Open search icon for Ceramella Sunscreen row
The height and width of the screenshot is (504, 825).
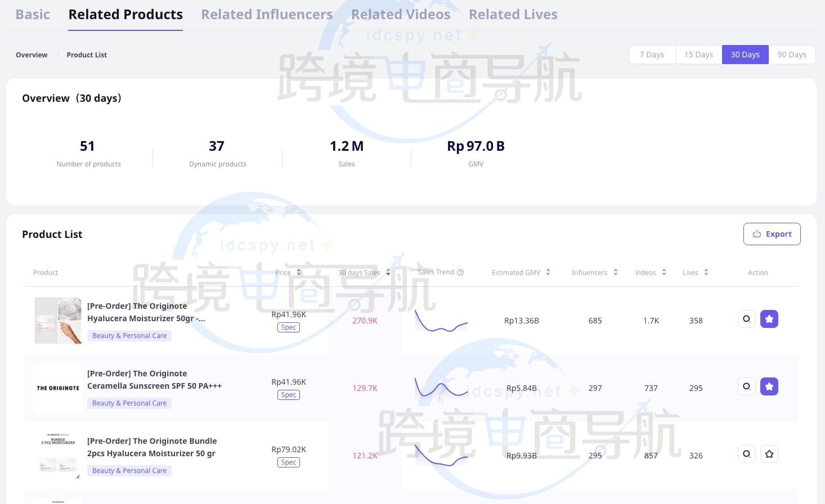(x=746, y=386)
